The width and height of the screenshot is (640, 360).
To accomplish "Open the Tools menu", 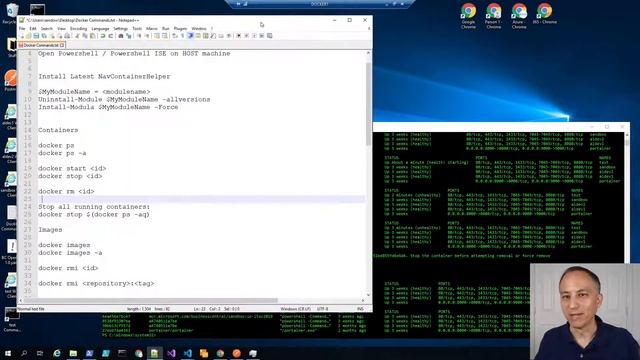I will tap(137, 29).
